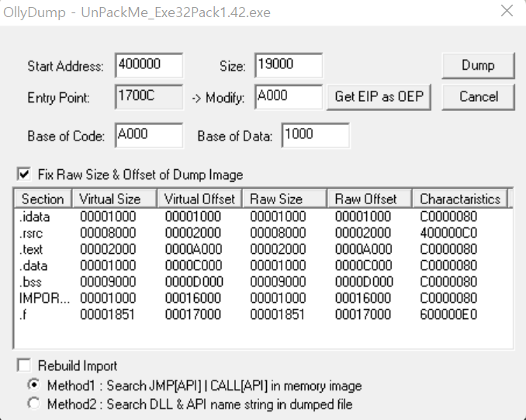Click the Section column header
526x420 pixels.
click(x=43, y=199)
